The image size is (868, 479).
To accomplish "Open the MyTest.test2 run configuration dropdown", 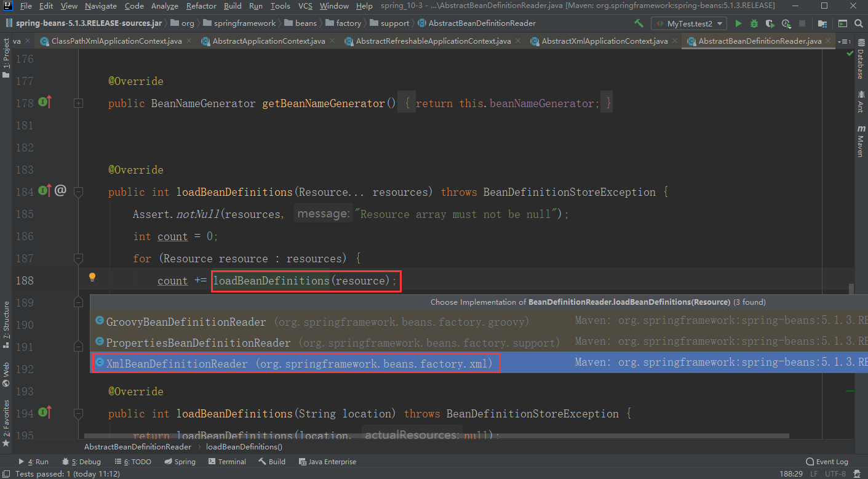I will 690,23.
